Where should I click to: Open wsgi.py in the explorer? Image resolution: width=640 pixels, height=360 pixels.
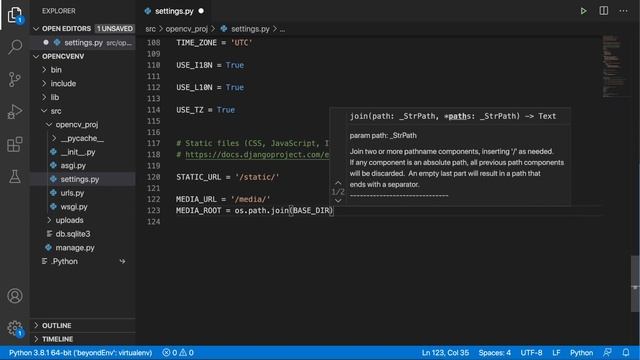click(82, 207)
